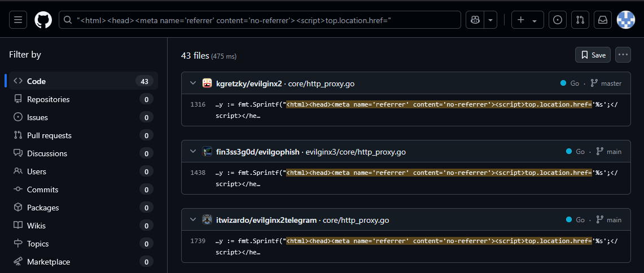Open notifications inbox icon

[x=603, y=20]
